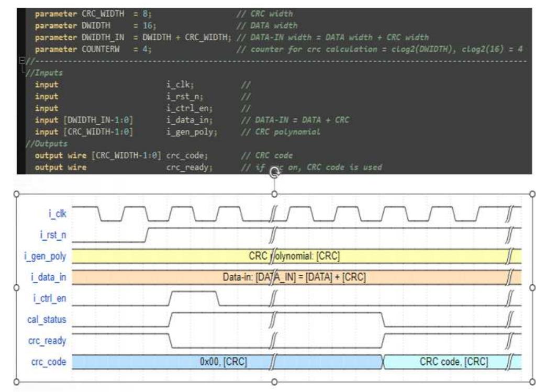The width and height of the screenshot is (546, 392).
Task: Select the top-left corner selection handle of the waveform
Action: 16,194
